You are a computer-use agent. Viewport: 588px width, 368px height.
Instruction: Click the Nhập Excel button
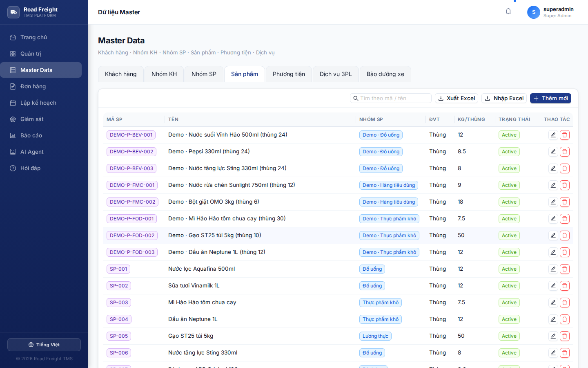(504, 98)
